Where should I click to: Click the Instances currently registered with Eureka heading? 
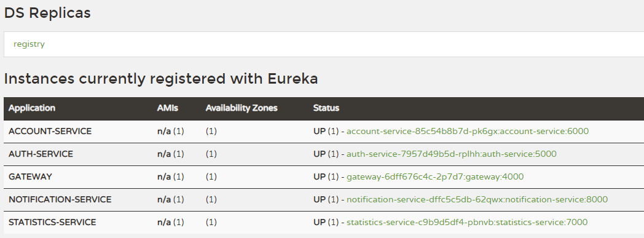coord(161,79)
